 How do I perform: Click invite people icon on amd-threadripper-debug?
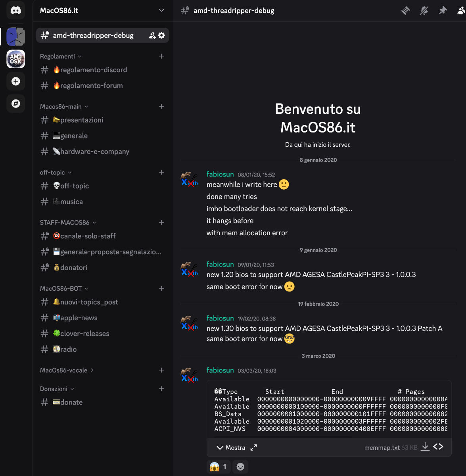tap(152, 35)
